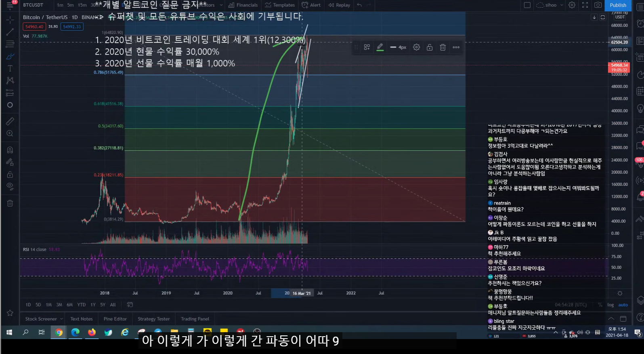
Task: Toggle the magnet mode
Action: tap(10, 150)
